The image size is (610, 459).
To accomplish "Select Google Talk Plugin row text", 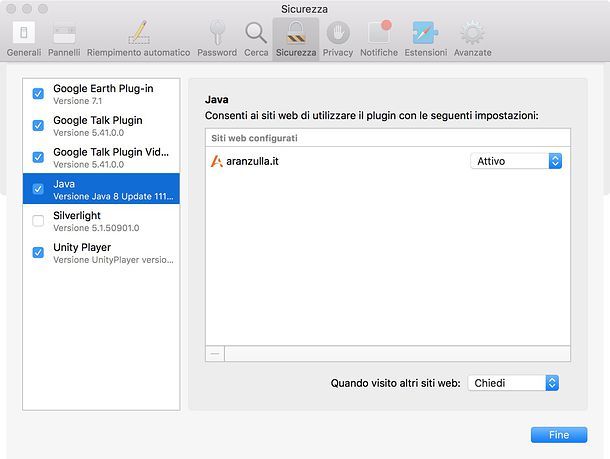I will 98,121.
